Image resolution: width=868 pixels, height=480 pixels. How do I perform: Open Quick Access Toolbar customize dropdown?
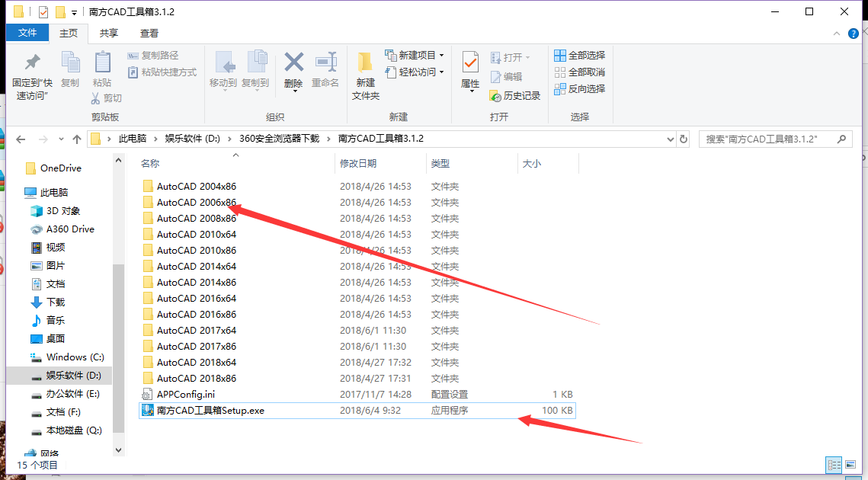[x=74, y=12]
